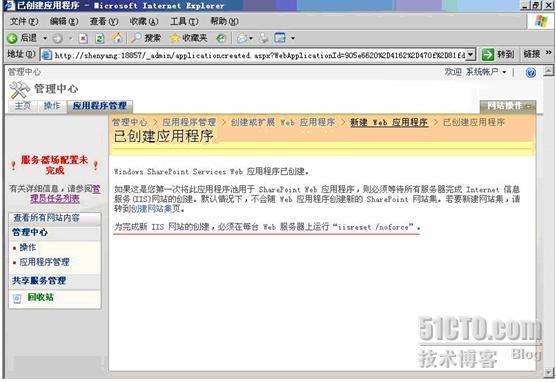
Task: Open dropdown arrow next to Forward button
Action: coord(70,38)
